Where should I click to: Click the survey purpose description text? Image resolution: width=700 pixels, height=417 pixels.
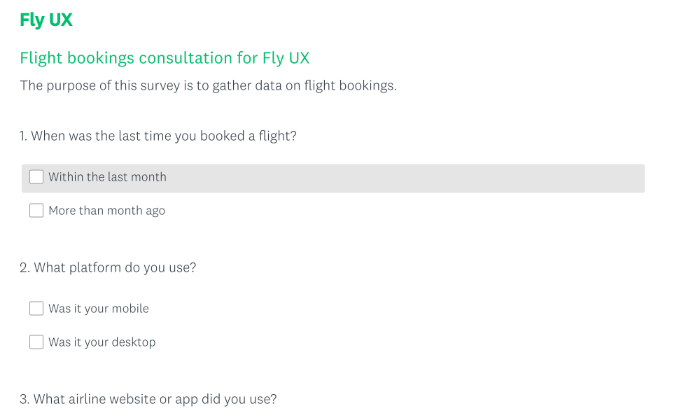(x=208, y=85)
